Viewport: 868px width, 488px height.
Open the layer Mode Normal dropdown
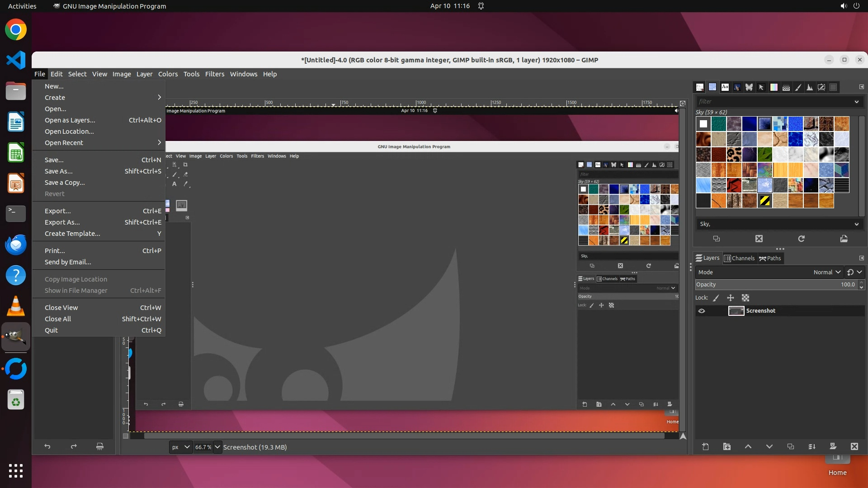(x=826, y=272)
